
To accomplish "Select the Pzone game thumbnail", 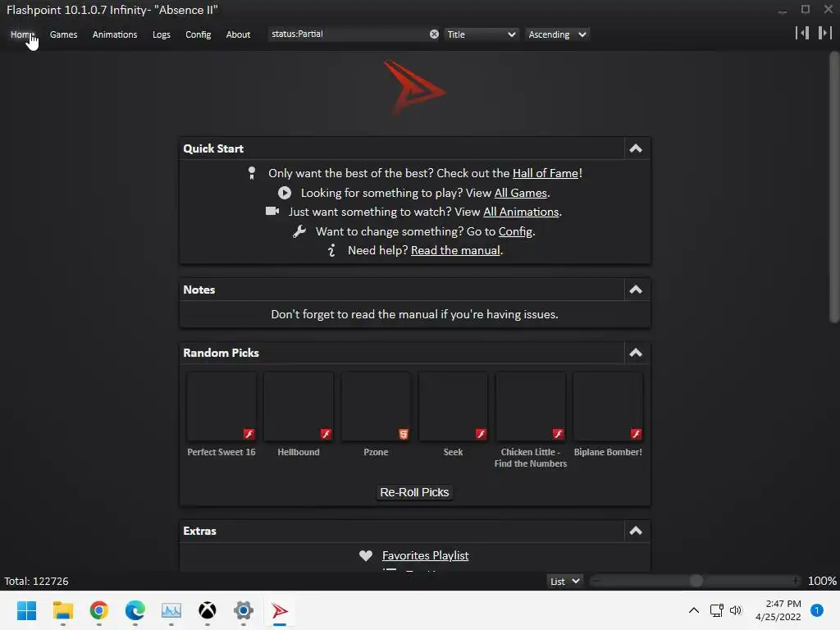I will [x=376, y=407].
